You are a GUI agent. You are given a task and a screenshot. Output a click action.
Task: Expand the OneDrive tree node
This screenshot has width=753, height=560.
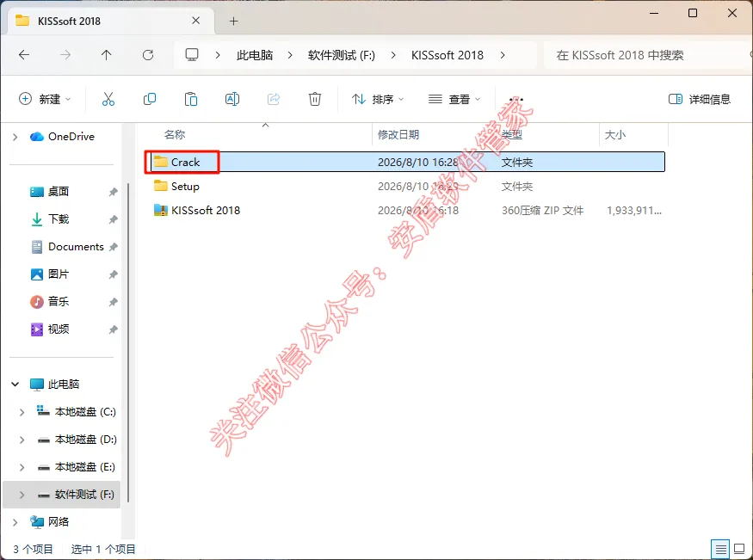pos(15,138)
